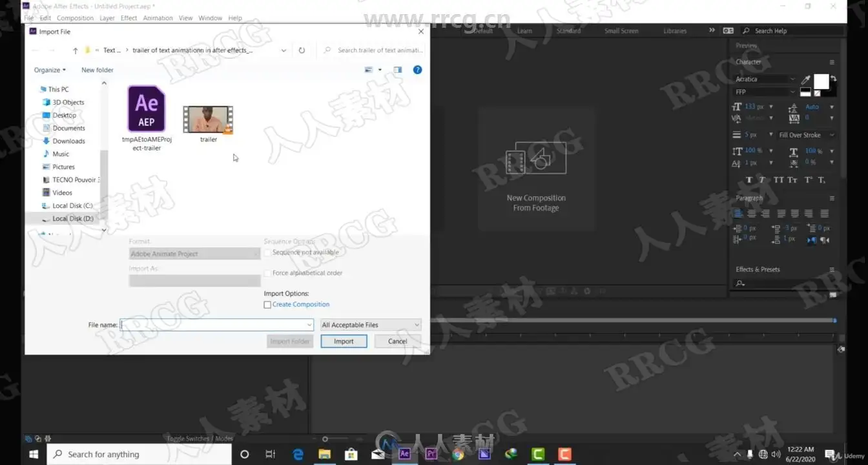Open Music folder in sidebar
The image size is (868, 465).
tap(56, 154)
